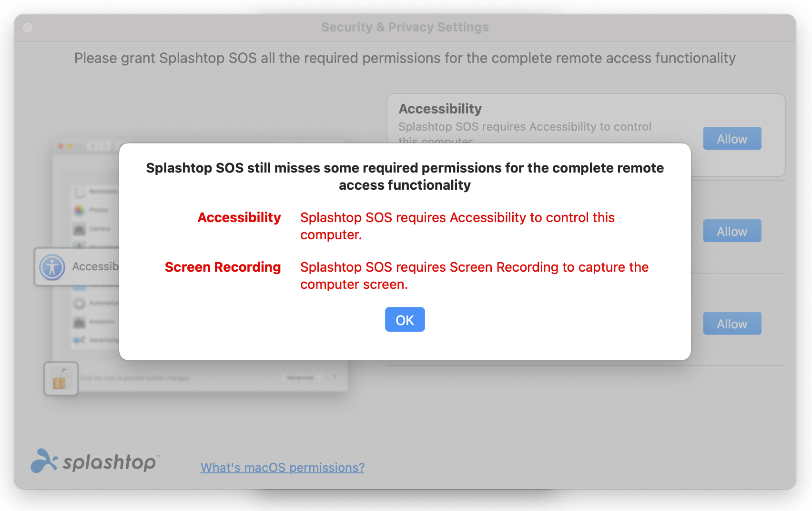Click Allow in the Accessibility permission card
This screenshot has width=812, height=511.
(x=732, y=139)
